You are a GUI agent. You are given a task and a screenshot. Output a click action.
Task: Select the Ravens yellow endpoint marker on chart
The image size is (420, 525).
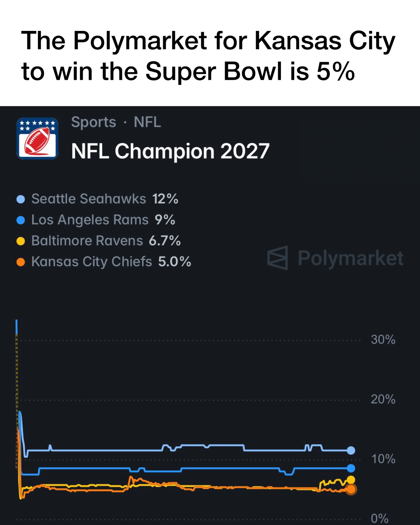pyautogui.click(x=351, y=480)
